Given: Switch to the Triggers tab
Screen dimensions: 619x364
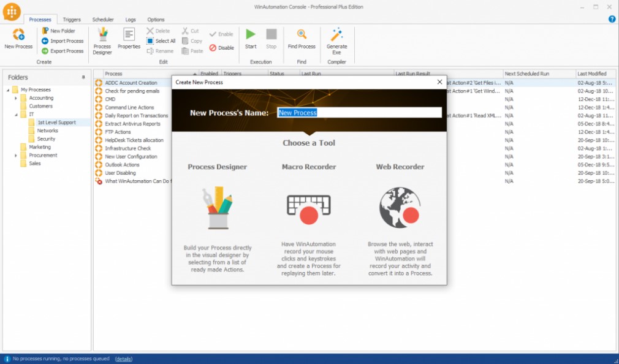Looking at the screenshot, I should click(71, 19).
